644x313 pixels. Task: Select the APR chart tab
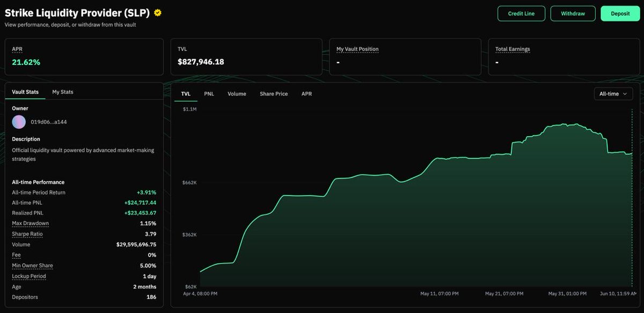[x=306, y=94]
